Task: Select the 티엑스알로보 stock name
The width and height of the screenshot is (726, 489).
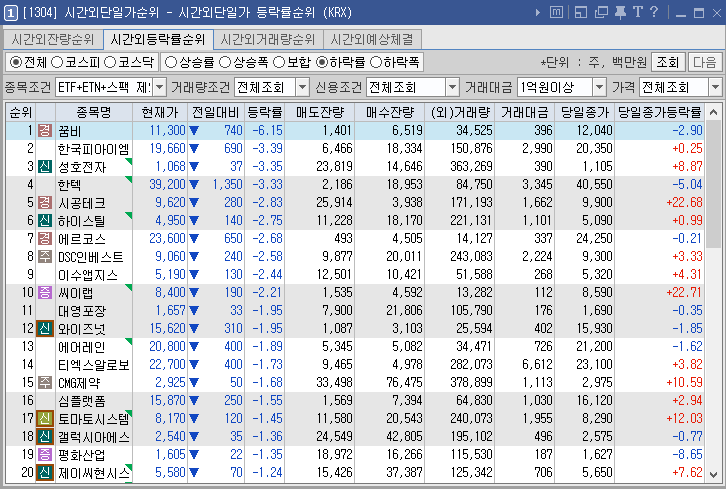Action: pos(94,365)
